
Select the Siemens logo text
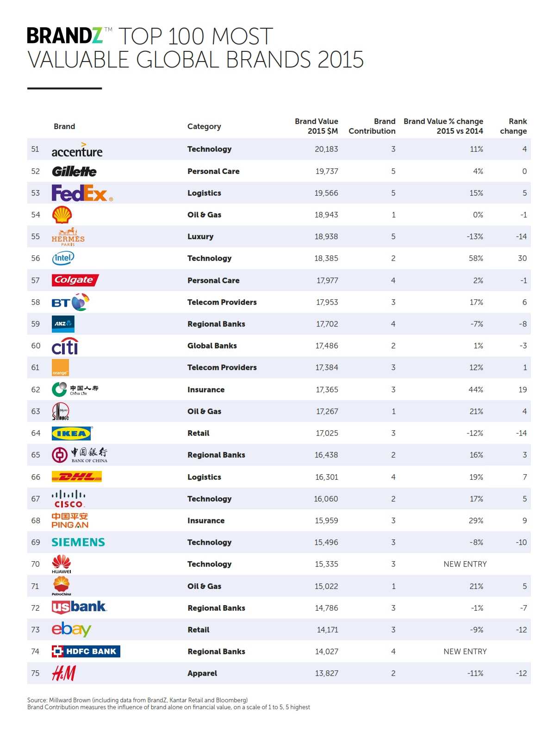(78, 542)
